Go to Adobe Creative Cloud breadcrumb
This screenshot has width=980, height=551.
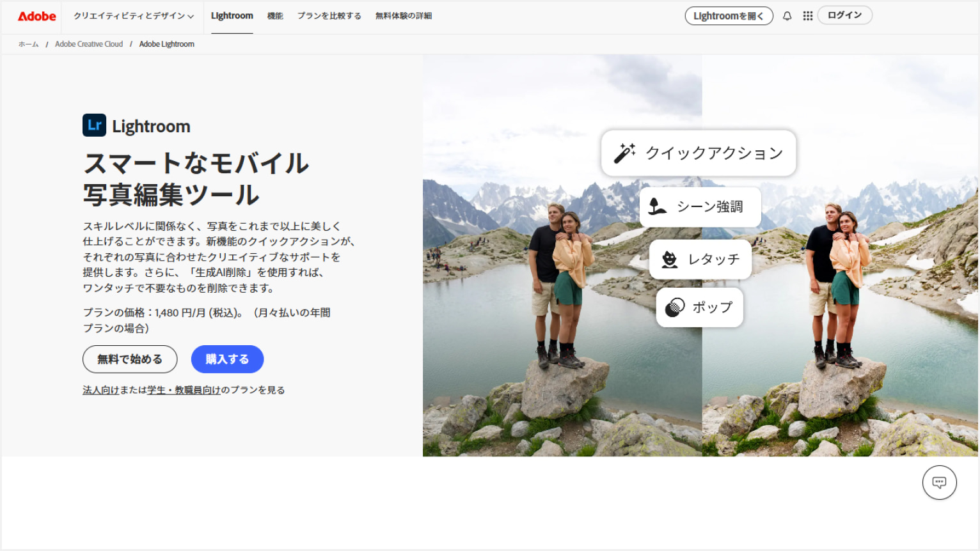(89, 44)
